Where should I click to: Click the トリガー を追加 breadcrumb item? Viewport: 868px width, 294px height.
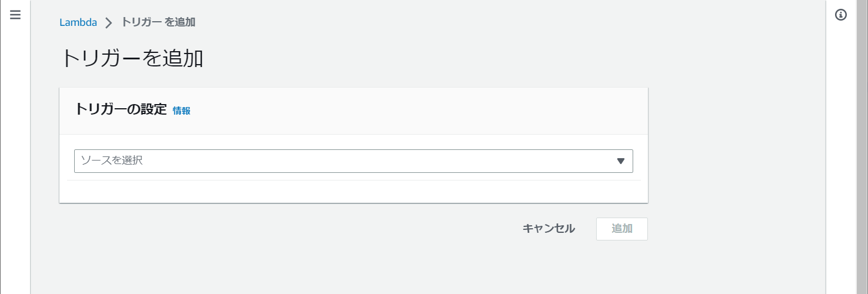(158, 22)
